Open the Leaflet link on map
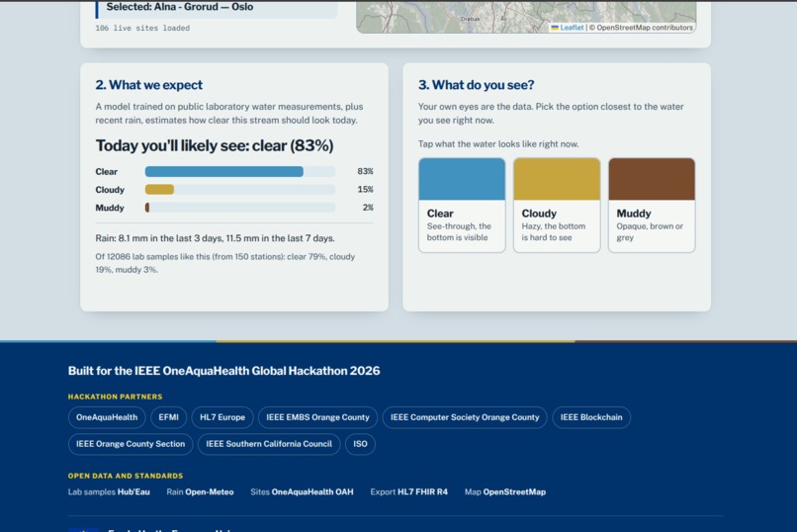797x532 pixels. (x=572, y=28)
